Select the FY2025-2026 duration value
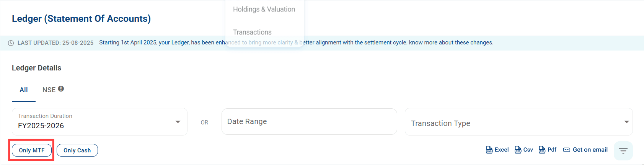This screenshot has height=165, width=644. [41, 126]
